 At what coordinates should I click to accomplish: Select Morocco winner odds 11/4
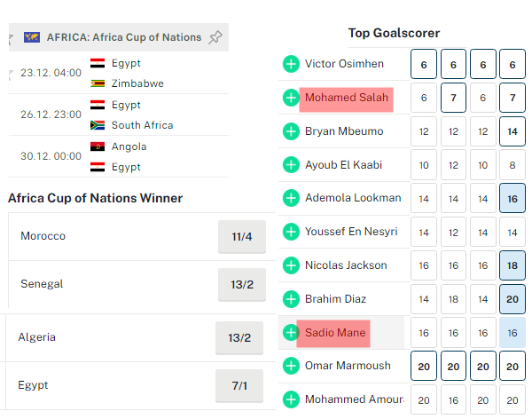click(242, 237)
